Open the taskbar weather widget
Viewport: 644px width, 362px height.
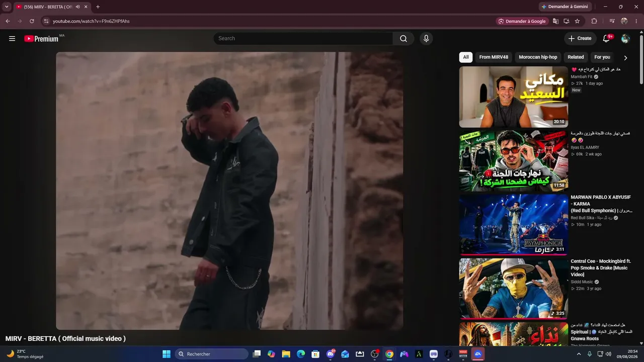click(25, 354)
